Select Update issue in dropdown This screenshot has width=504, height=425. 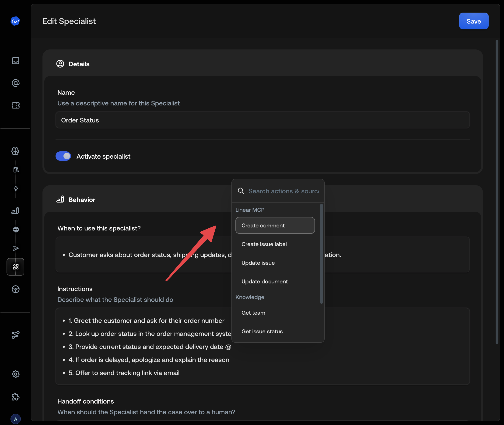258,263
